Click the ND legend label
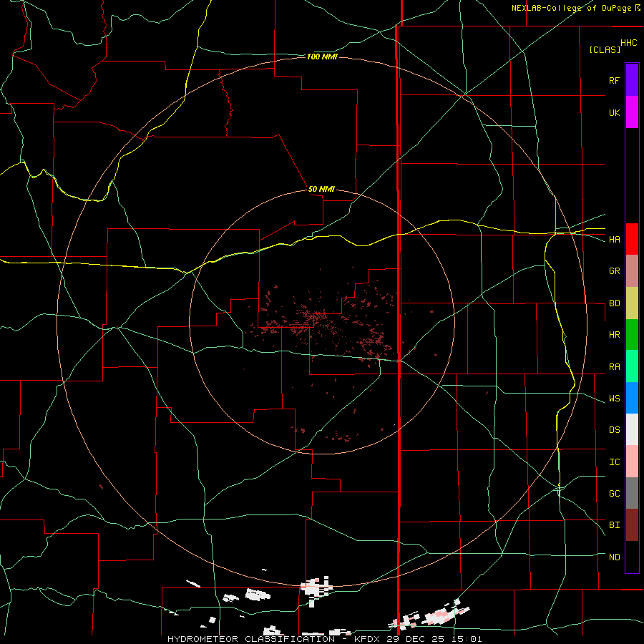The image size is (644, 644). 614,557
